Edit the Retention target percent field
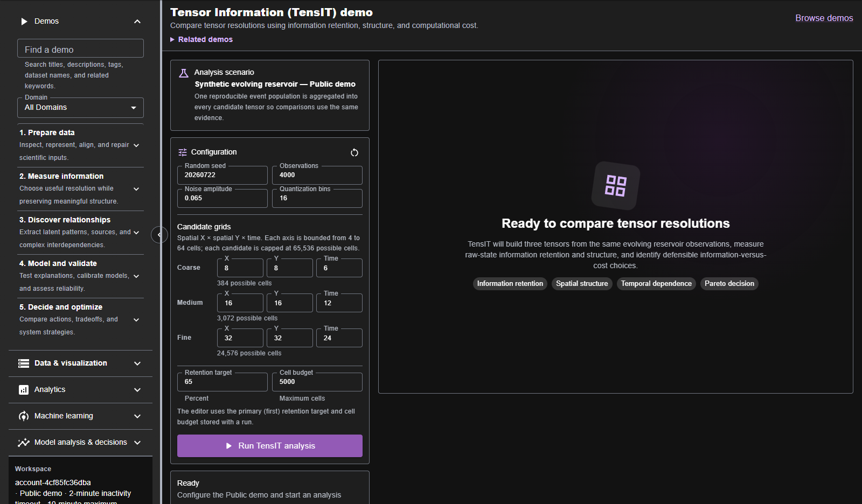This screenshot has width=862, height=504. click(x=223, y=382)
